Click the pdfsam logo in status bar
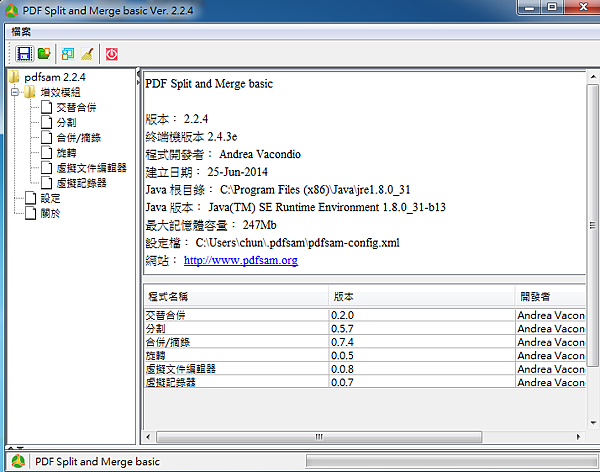Image resolution: width=600 pixels, height=472 pixels. click(x=18, y=461)
